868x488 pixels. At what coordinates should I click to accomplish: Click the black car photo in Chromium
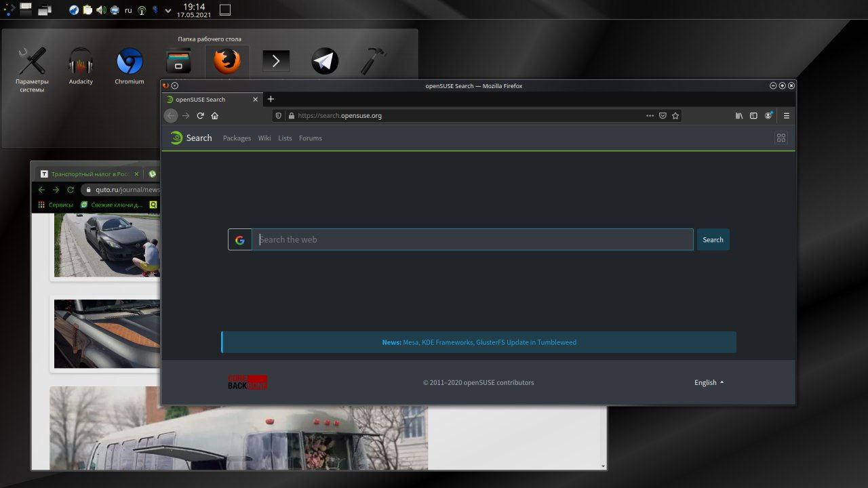107,245
